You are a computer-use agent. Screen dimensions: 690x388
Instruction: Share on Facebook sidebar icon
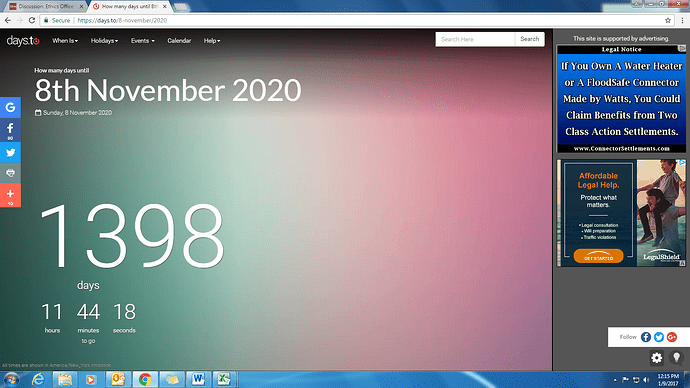10,130
